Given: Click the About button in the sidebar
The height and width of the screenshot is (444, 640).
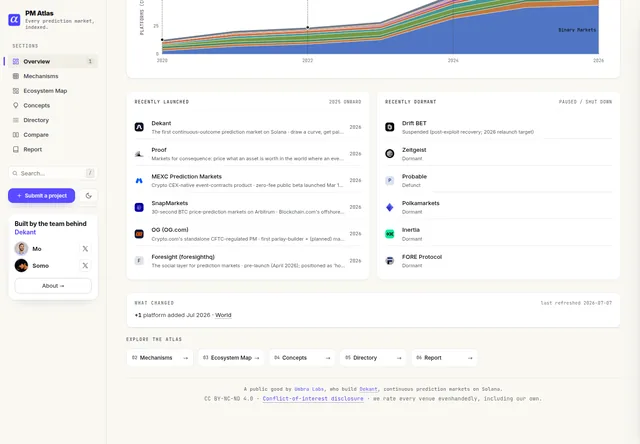Looking at the screenshot, I should [53, 286].
